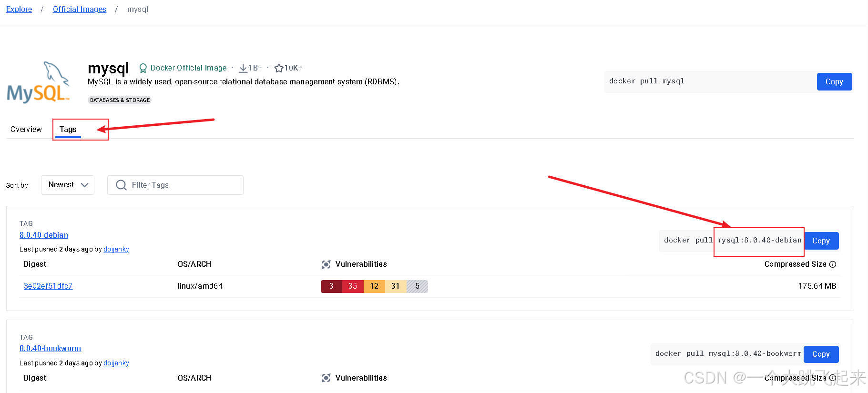
Task: Click the high vulnerabilities segment showing 35
Action: 353,286
